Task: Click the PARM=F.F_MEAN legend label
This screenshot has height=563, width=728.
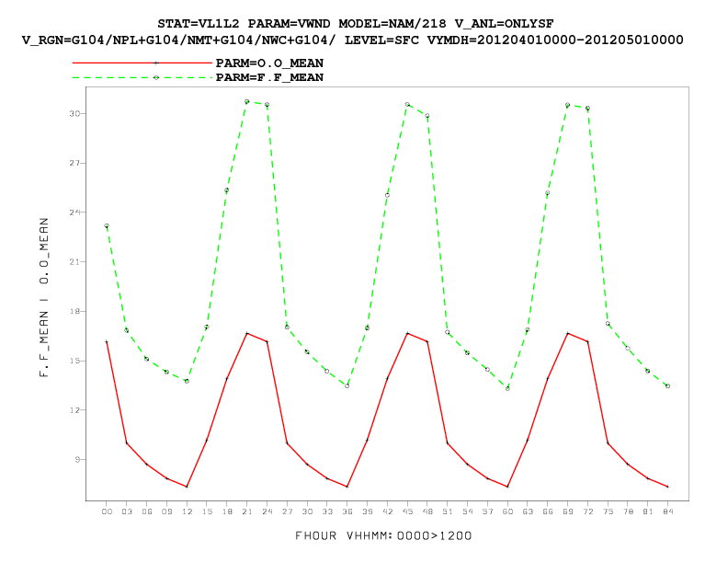Action: tap(269, 77)
